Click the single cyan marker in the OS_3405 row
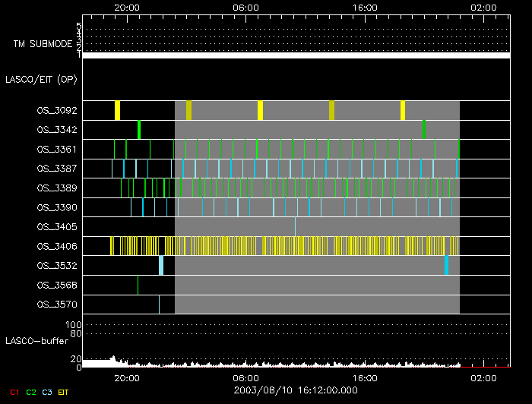Screen dimensions: 532x404 click(x=296, y=226)
